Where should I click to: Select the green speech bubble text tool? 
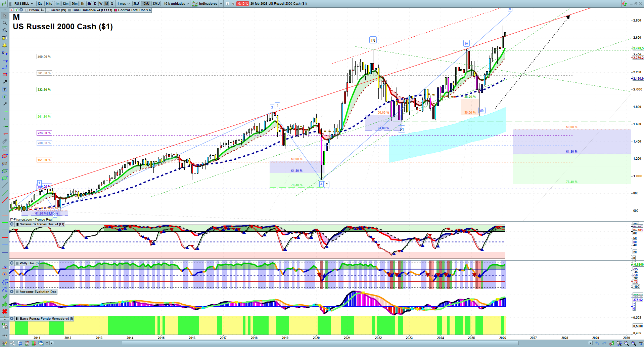pyautogui.click(x=5, y=97)
